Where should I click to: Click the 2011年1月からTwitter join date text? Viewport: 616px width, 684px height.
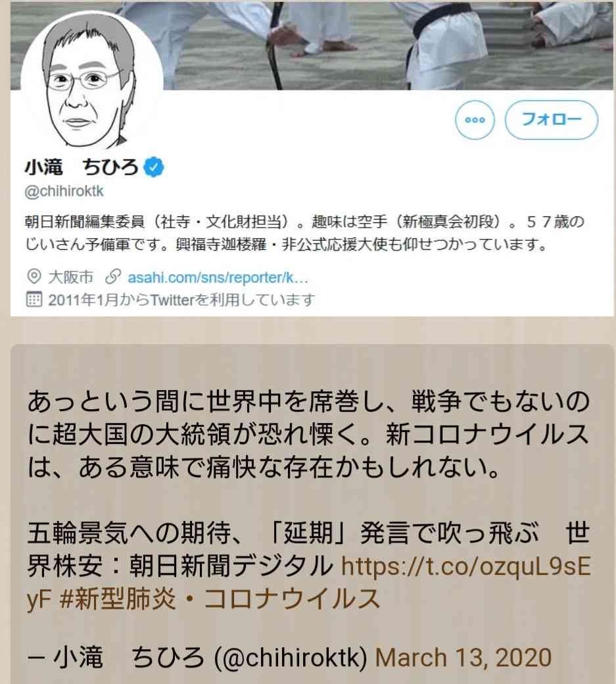coord(181,300)
